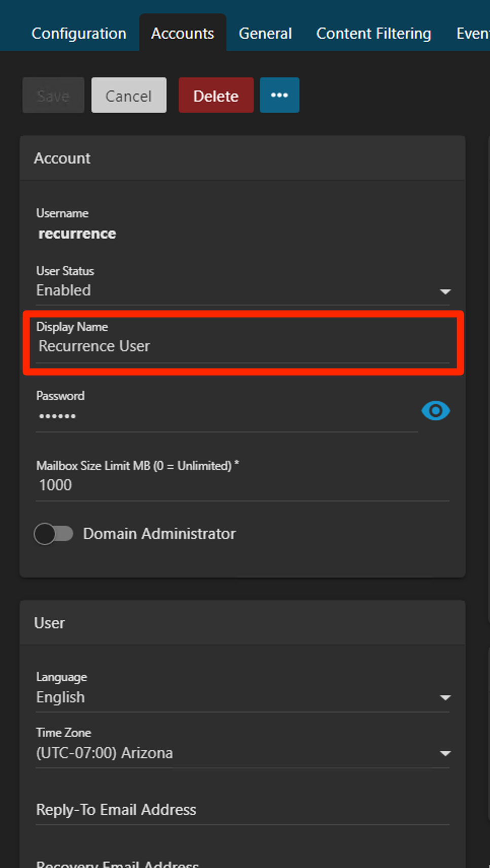Click the greyed-out Save button
490x868 pixels.
(x=53, y=95)
